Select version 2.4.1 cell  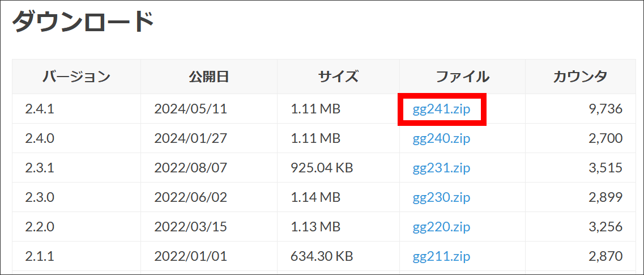click(x=40, y=109)
